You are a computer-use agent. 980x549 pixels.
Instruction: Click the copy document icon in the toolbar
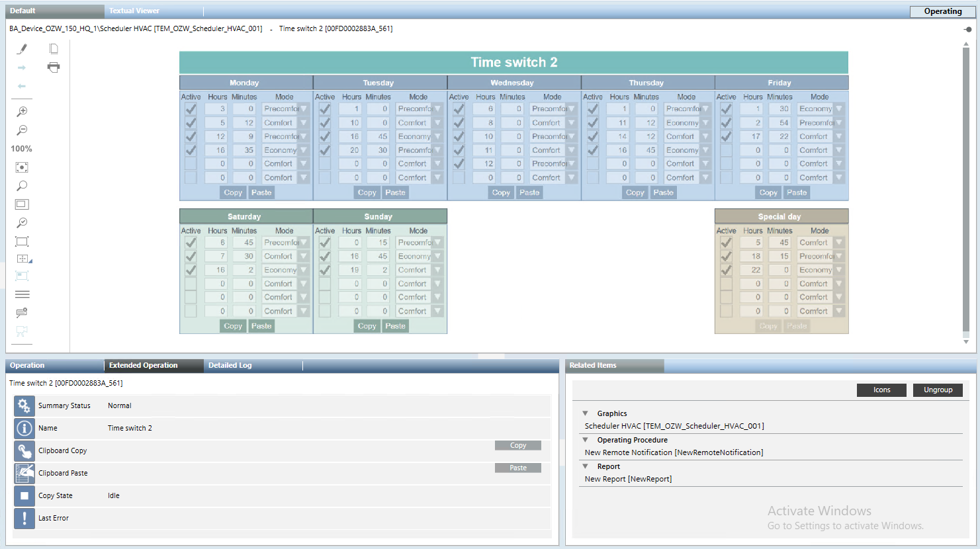(54, 48)
